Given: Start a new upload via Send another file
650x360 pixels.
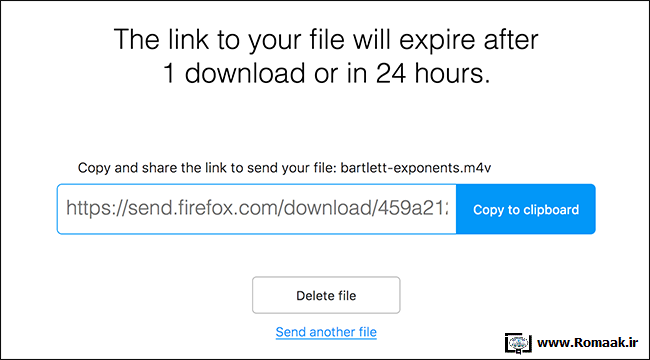Looking at the screenshot, I should [x=326, y=332].
